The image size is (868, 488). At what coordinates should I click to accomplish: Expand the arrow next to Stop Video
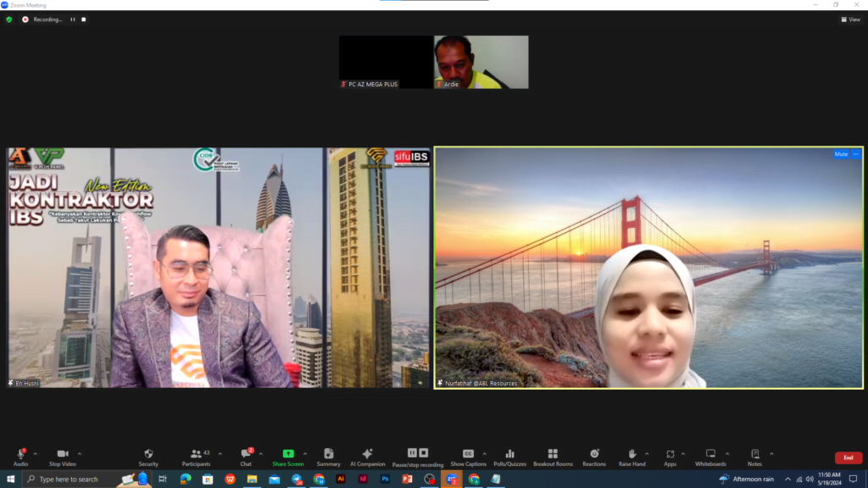click(78, 453)
